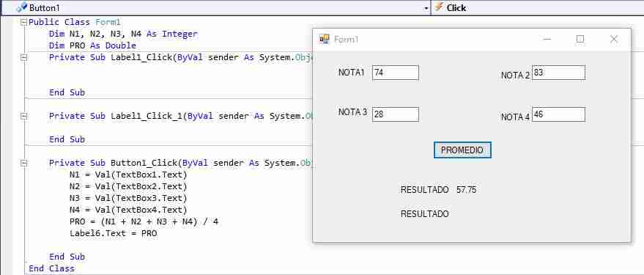Click the NOTA 2 label
The height and width of the screenshot is (275, 644).
pos(516,76)
